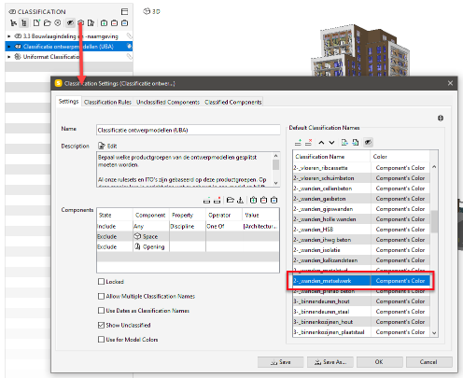The image size is (463, 378).
Task: Remove a row using the Components toolbar
Action: (217, 200)
